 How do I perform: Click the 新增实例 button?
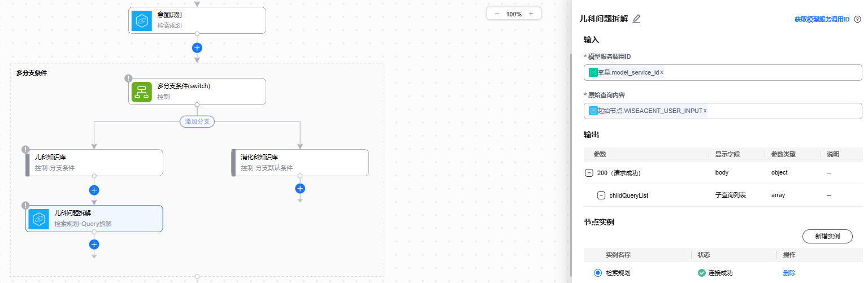pos(827,237)
